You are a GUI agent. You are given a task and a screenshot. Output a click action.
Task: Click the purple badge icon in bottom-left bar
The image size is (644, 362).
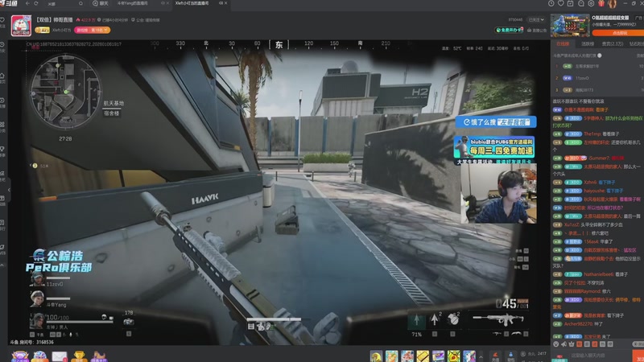coord(19,356)
